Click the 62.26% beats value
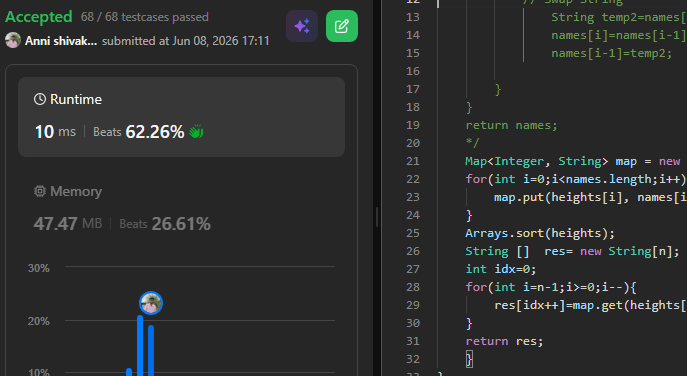 [x=155, y=132]
